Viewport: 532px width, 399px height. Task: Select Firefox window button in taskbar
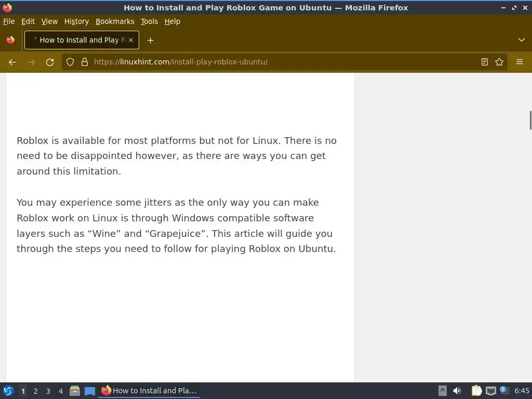[149, 391]
